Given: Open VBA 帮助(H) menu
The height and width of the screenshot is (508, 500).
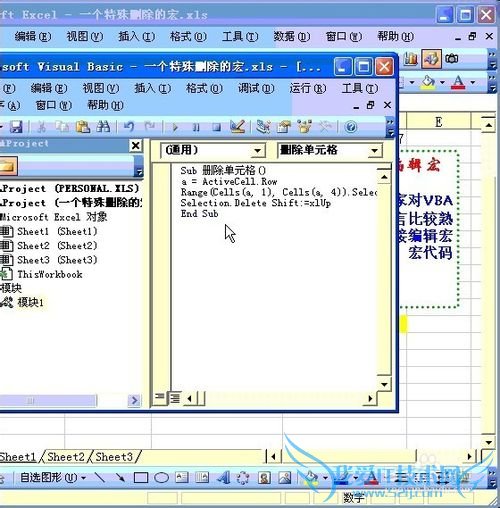Looking at the screenshot, I should 105,106.
